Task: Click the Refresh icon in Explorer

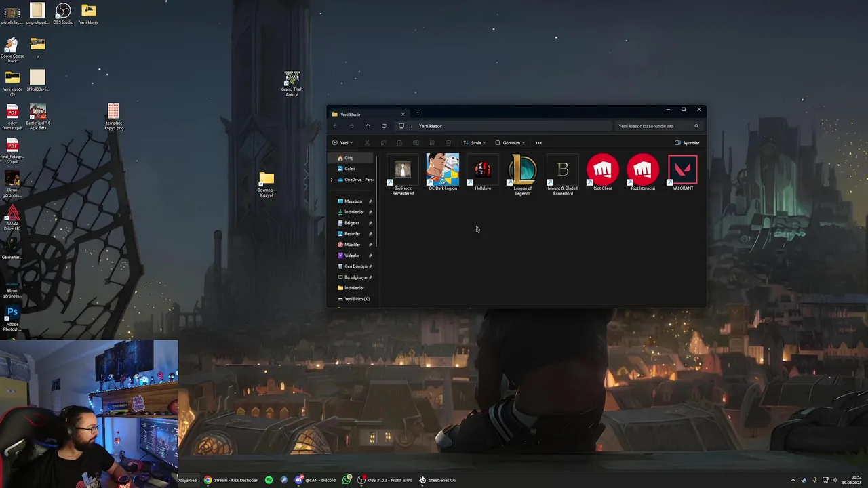Action: 384,126
